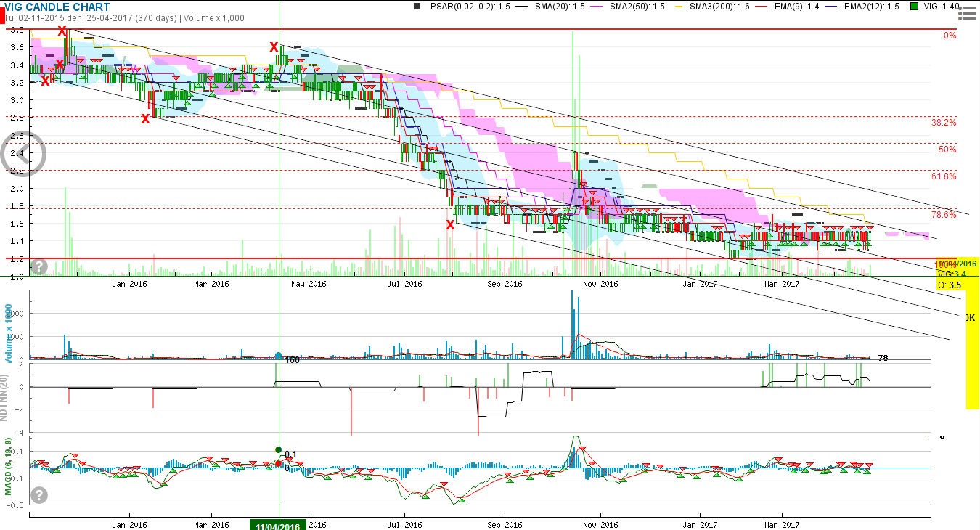Click the 2.0 price axis label

tap(16, 188)
